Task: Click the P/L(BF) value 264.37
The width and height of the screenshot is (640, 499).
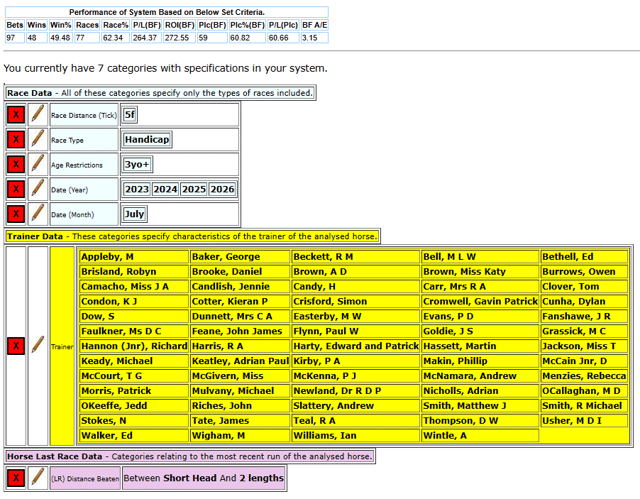Action: click(147, 38)
